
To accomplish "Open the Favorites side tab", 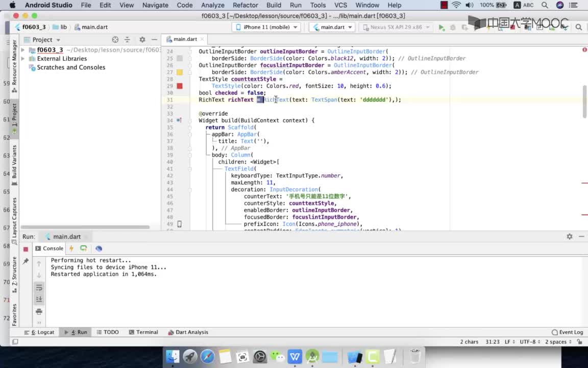I will click(14, 314).
